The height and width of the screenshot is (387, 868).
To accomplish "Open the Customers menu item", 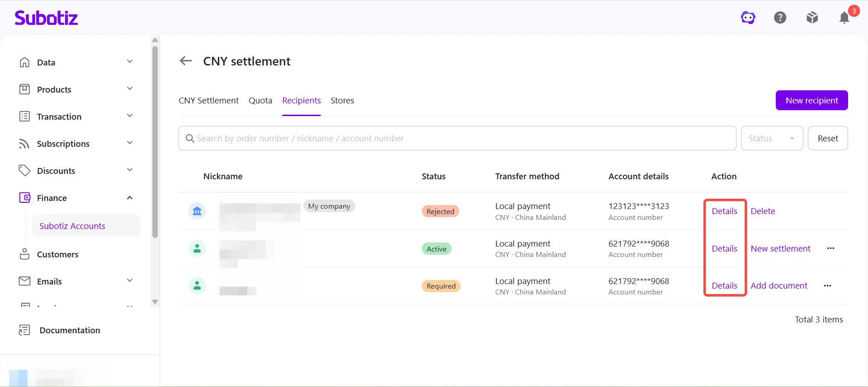I will pos(57,254).
